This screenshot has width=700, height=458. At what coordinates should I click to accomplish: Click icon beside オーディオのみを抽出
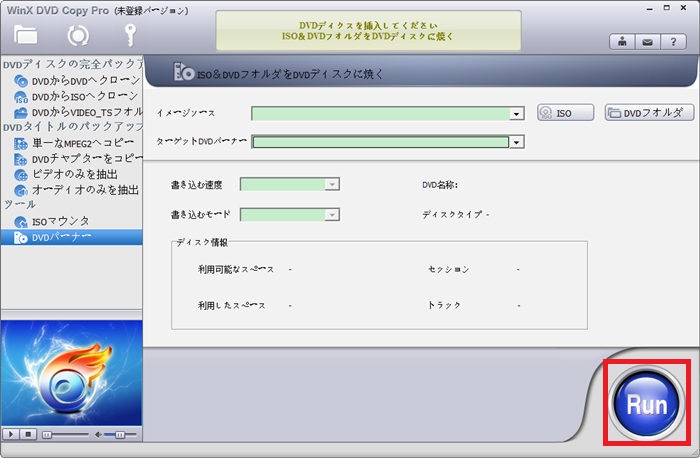21,190
